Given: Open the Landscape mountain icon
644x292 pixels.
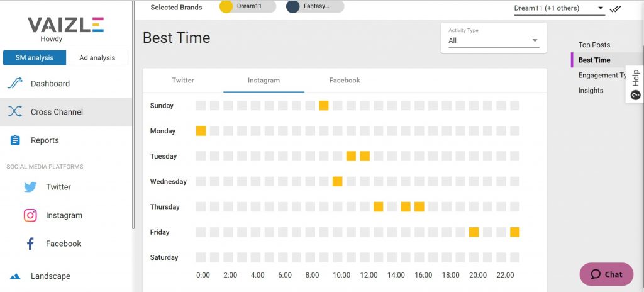Looking at the screenshot, I should [x=15, y=276].
